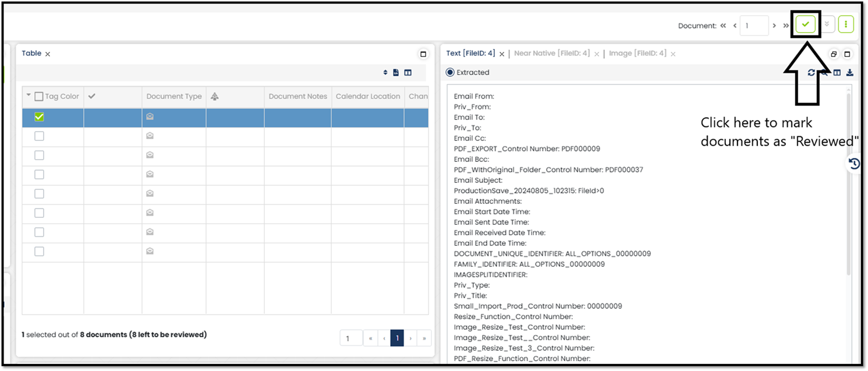Image resolution: width=868 pixels, height=371 pixels.
Task: Switch to the Near Native [FileID: 4] tab
Action: (552, 53)
